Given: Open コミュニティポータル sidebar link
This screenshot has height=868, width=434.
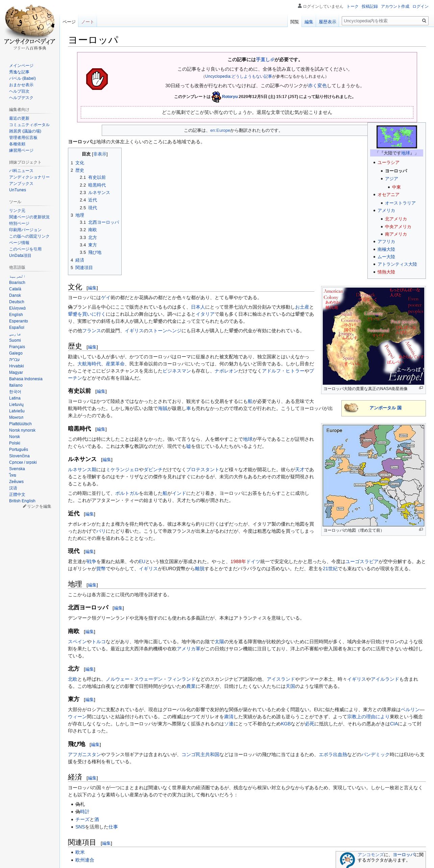Looking at the screenshot, I should click(29, 125).
